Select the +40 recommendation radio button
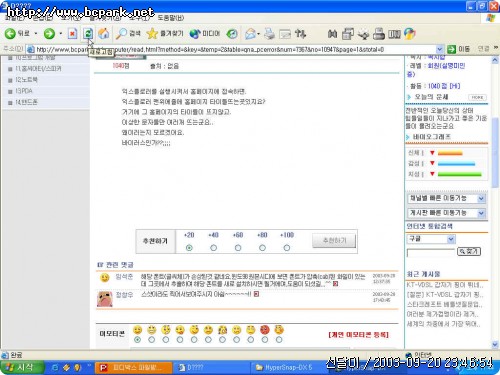The image size is (500, 375). click(214, 248)
